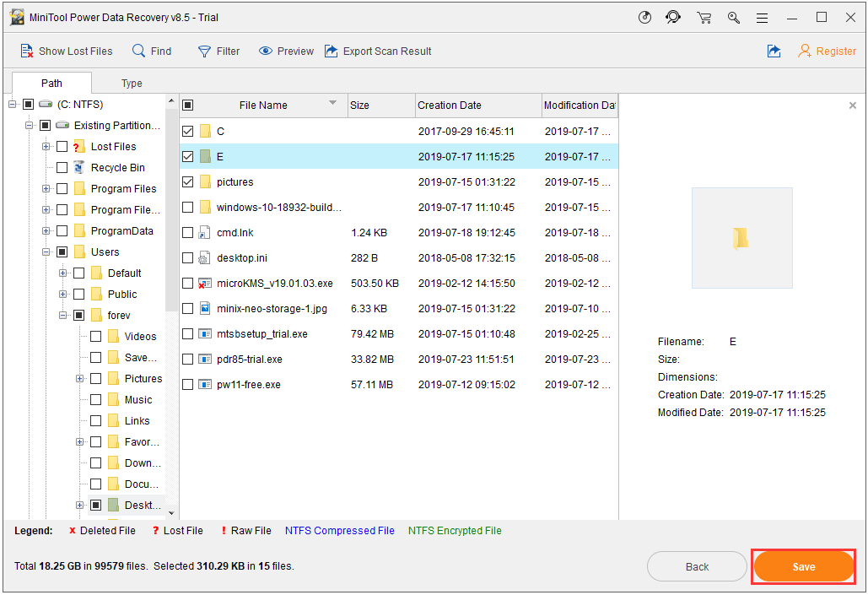Click the Register user icon
The height and width of the screenshot is (595, 868).
pyautogui.click(x=805, y=51)
